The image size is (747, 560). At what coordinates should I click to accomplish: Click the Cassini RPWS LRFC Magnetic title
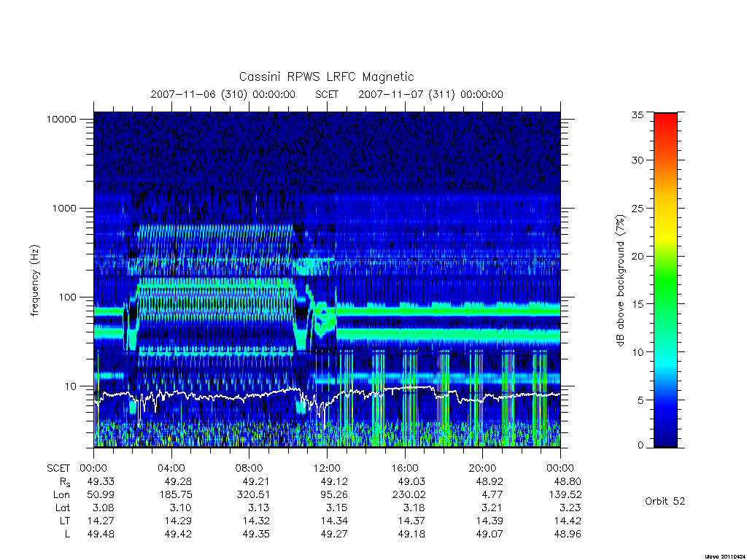[x=326, y=77]
